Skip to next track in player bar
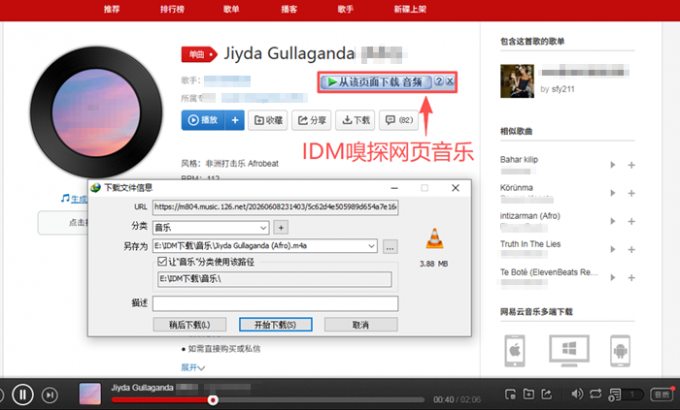 [x=49, y=395]
